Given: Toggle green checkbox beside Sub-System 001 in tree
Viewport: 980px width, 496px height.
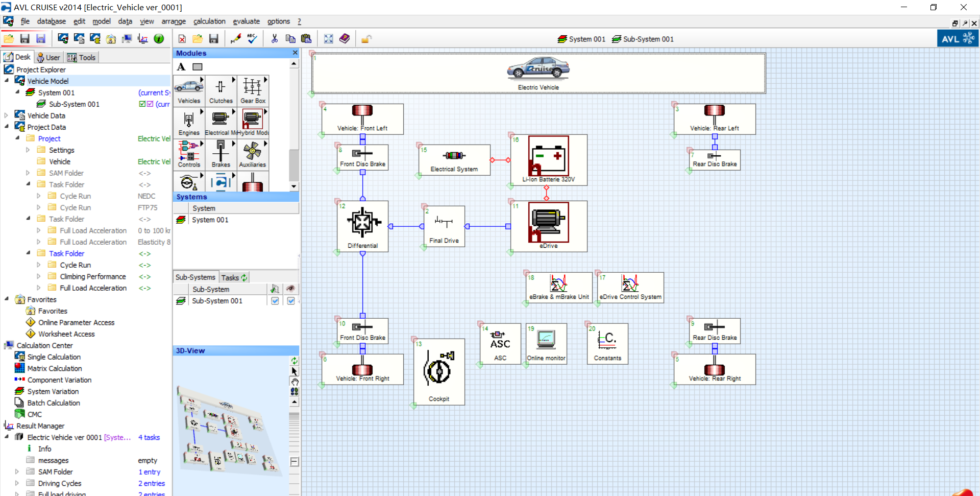Looking at the screenshot, I should (x=142, y=104).
